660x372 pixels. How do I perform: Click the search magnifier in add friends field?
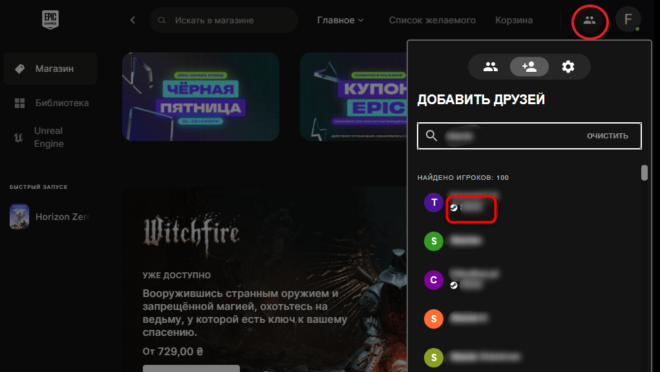tap(431, 136)
